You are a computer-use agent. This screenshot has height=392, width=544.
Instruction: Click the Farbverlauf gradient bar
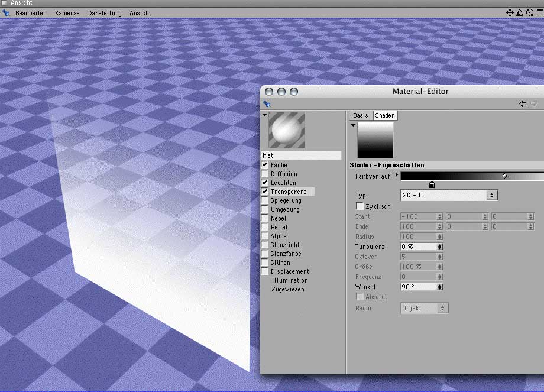472,176
